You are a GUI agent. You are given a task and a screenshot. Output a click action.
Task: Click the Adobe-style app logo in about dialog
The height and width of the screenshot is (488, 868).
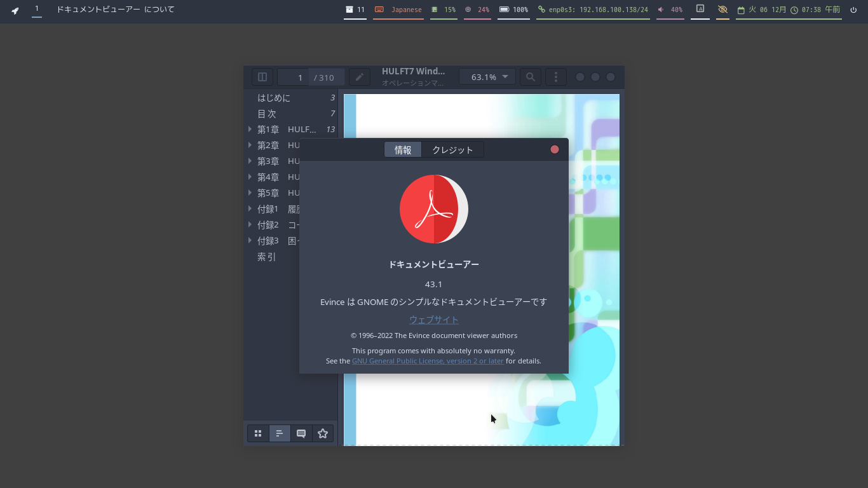coord(434,209)
